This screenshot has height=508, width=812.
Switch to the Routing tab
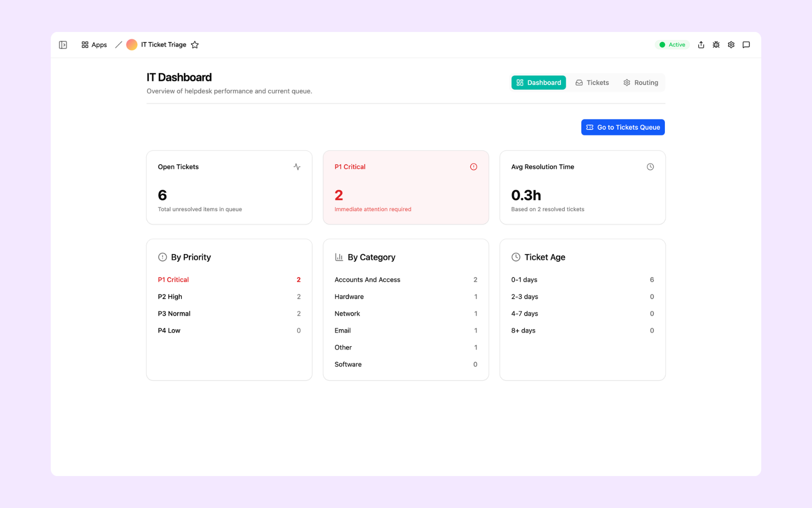click(640, 83)
